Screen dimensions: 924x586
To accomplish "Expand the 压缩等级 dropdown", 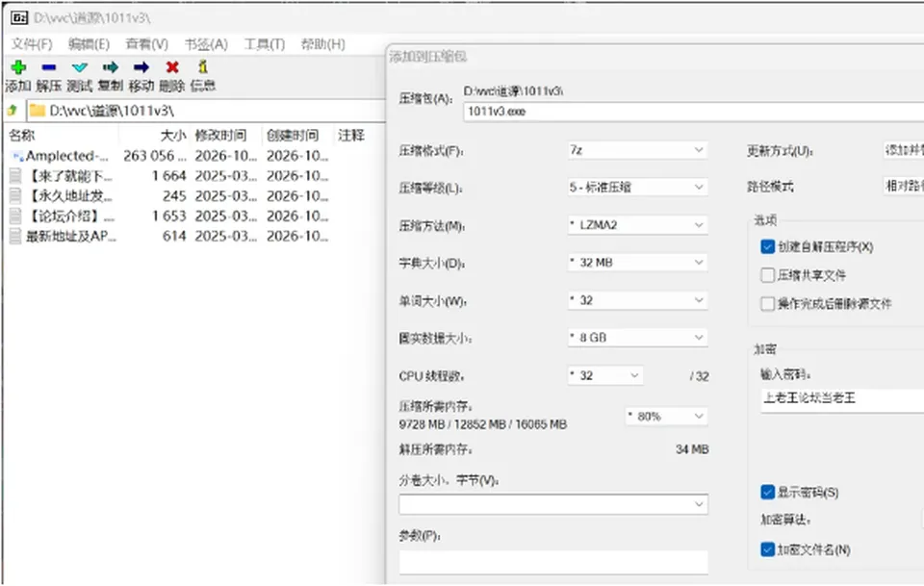I will 637,188.
